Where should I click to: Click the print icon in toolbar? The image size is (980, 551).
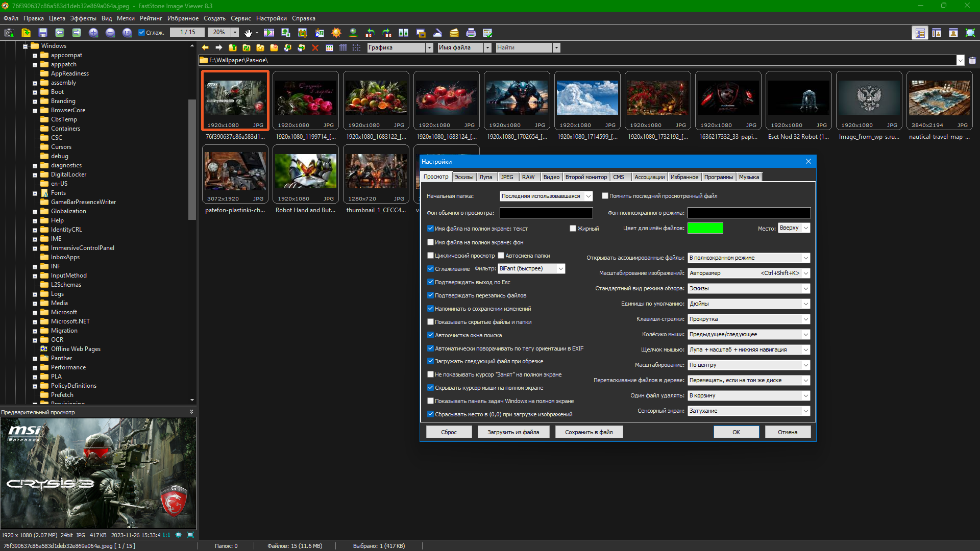click(471, 33)
